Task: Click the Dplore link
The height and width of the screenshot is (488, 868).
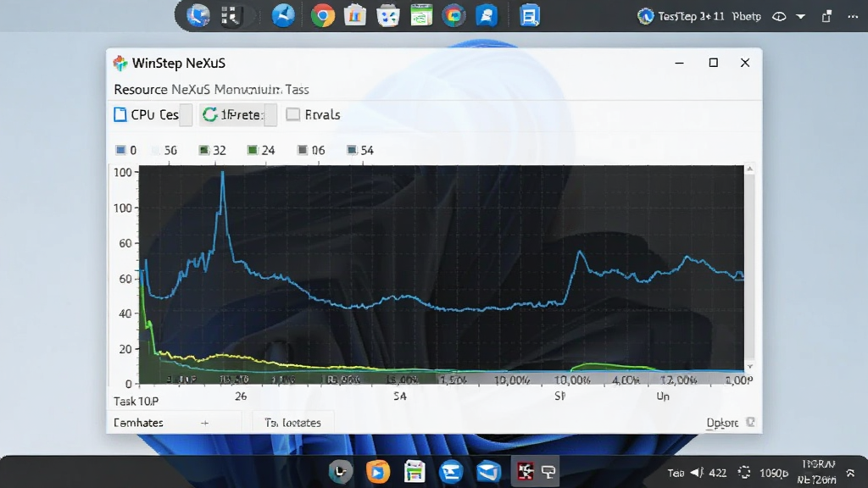Action: [722, 423]
